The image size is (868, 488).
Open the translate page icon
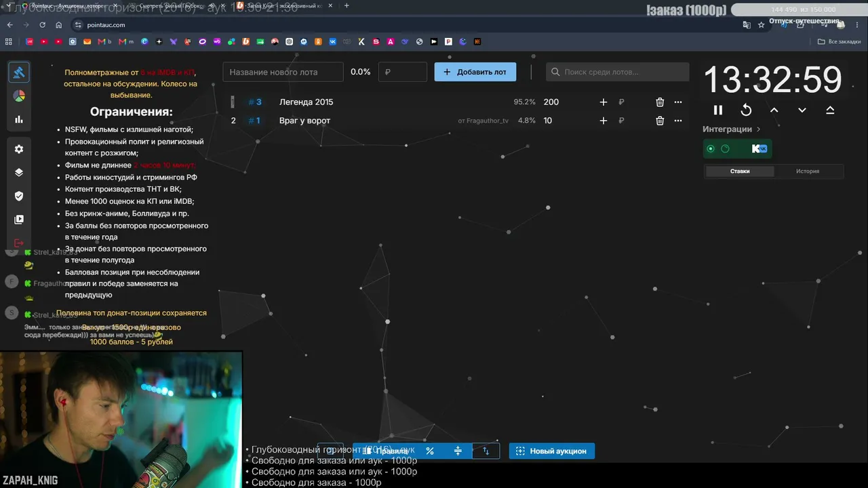pos(747,25)
